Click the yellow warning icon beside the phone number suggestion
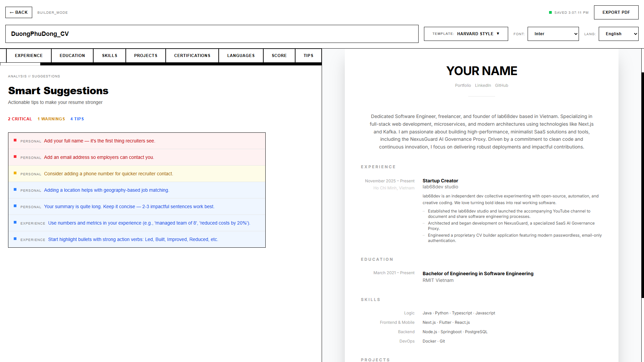This screenshot has width=644, height=362. 15,173
